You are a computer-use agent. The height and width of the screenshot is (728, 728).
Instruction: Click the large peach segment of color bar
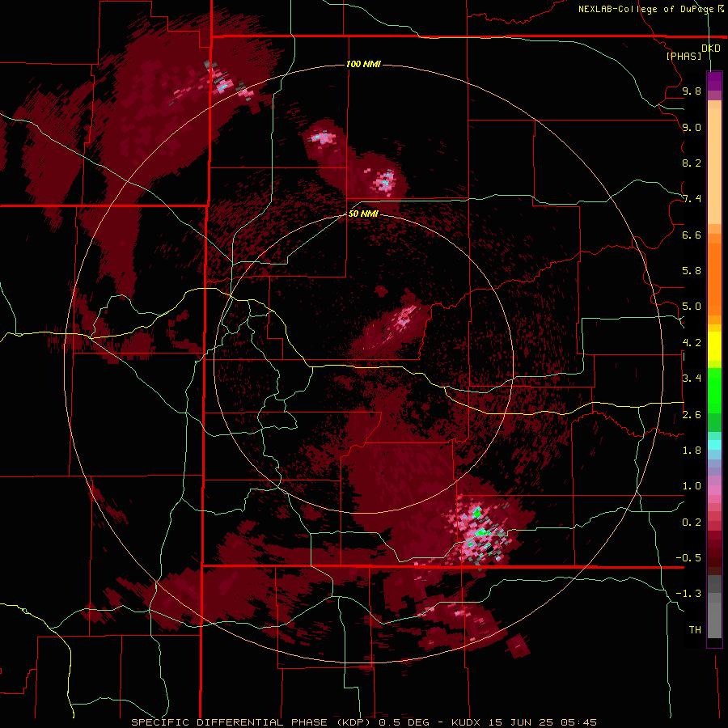point(714,166)
